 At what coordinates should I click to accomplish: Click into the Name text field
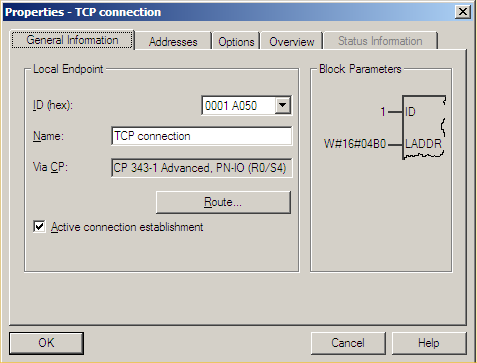click(202, 136)
